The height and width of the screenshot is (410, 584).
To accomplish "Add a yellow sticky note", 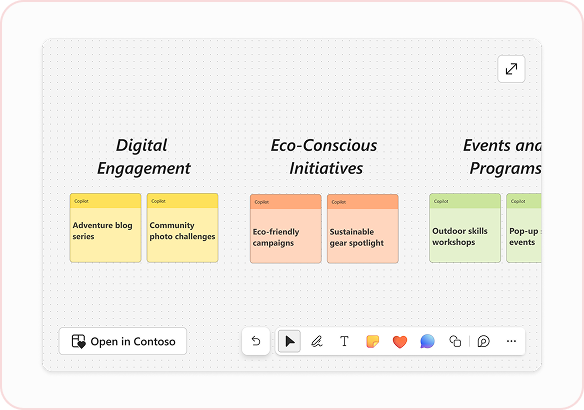I will pos(372,341).
